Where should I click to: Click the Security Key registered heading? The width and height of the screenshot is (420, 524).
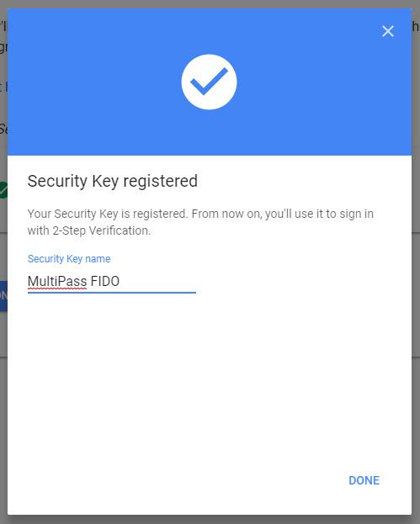tap(112, 181)
